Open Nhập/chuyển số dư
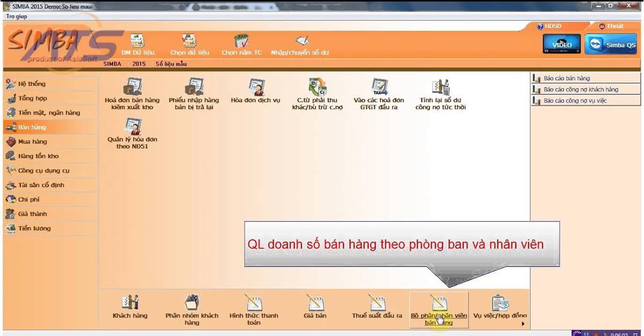Viewport: 644px width, 336px height. click(302, 46)
